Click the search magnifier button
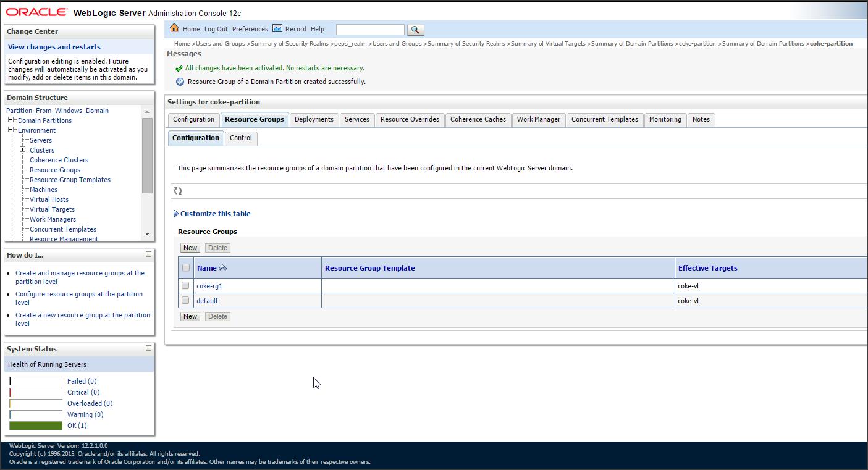The height and width of the screenshot is (470, 868). tap(415, 30)
